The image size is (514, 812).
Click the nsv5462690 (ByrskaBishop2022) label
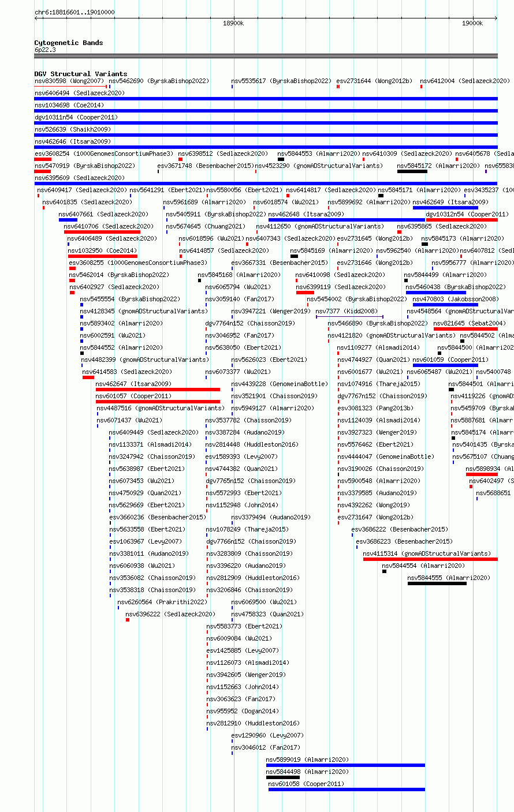[159, 81]
